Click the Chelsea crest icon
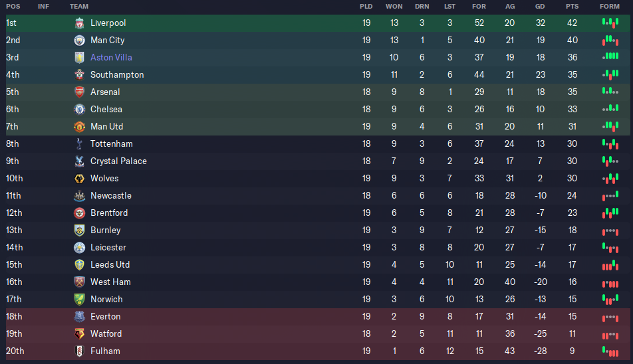This screenshot has height=364, width=633. click(x=79, y=110)
